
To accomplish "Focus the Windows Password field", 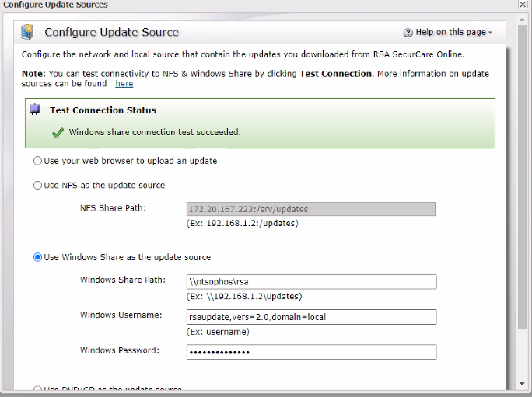I will click(x=311, y=352).
